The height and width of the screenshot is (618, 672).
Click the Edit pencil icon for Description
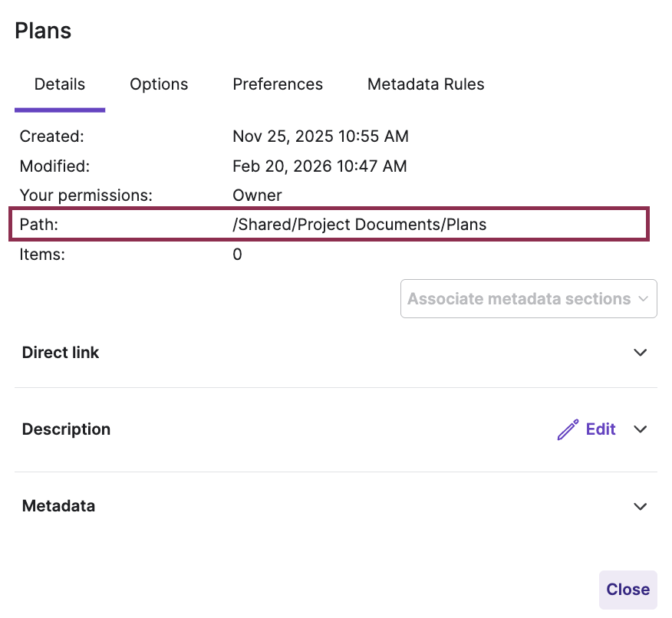pos(568,429)
